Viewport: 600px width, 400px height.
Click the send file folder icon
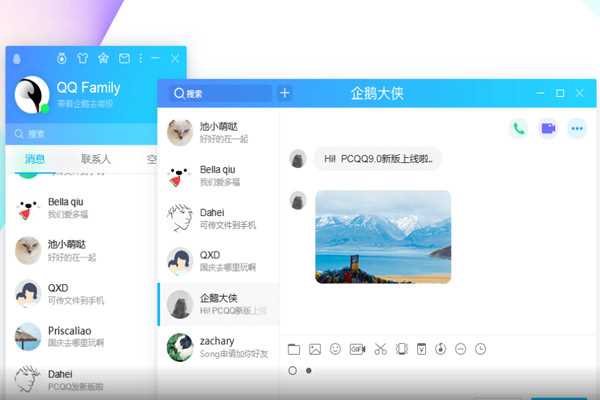tap(294, 349)
